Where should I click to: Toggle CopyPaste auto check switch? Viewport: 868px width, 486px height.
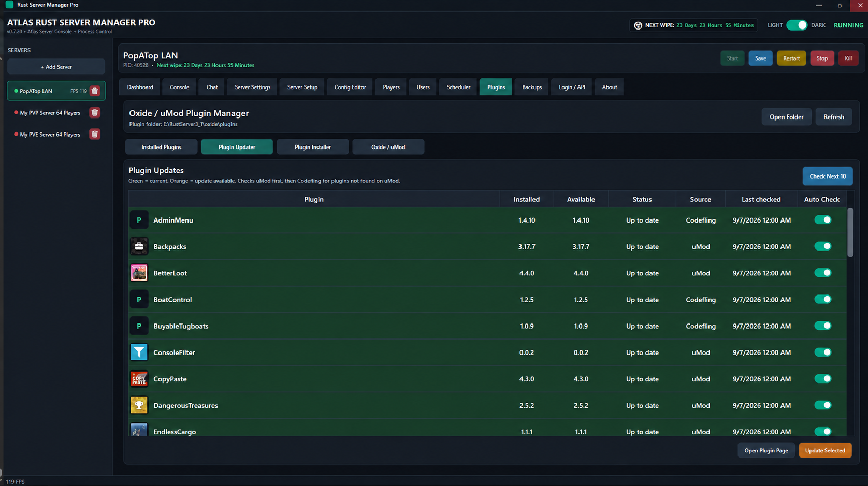click(822, 379)
